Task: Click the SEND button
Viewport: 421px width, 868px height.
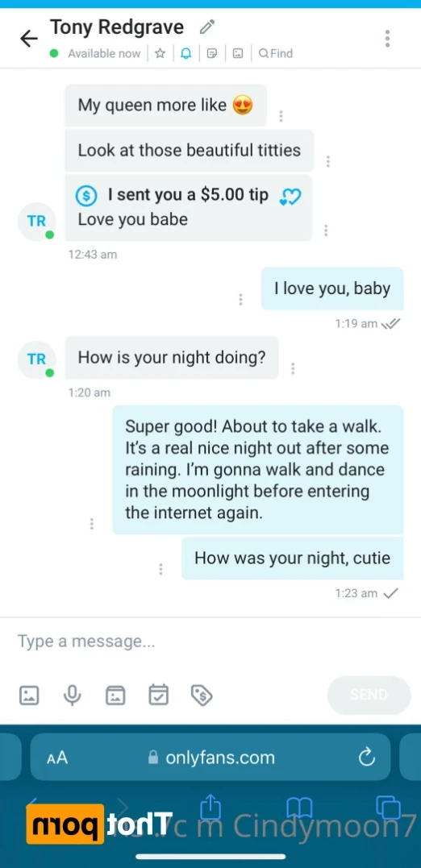Action: tap(369, 695)
